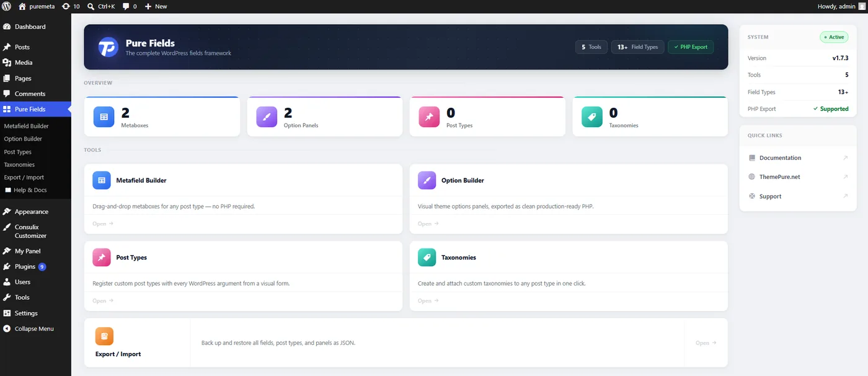Click Open link under Metafield Builder card
Viewport: 868px width, 376px height.
point(103,224)
